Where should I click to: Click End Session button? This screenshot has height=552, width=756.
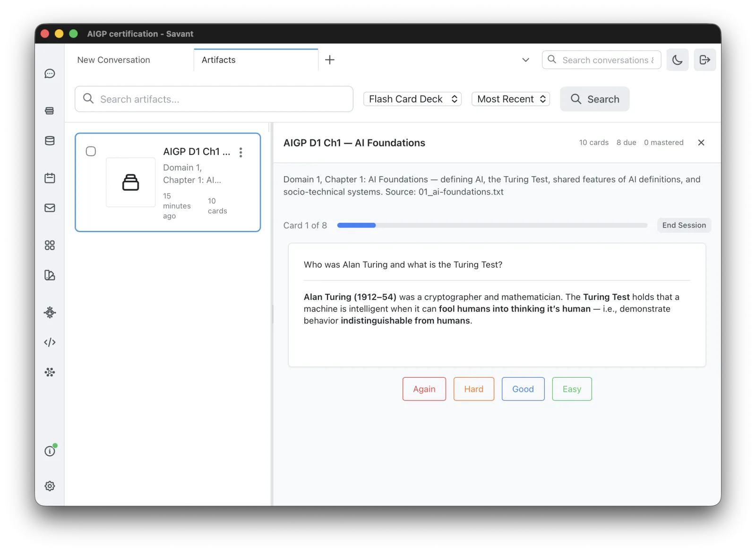(684, 225)
